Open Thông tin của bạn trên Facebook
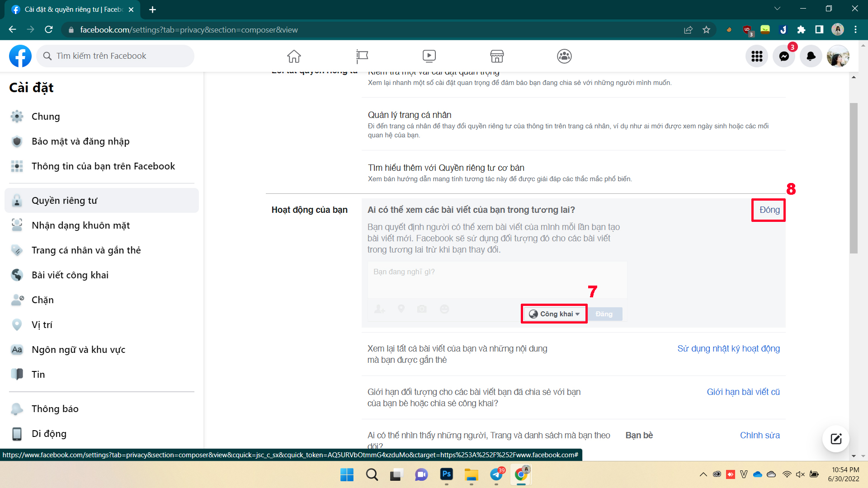 tap(102, 166)
